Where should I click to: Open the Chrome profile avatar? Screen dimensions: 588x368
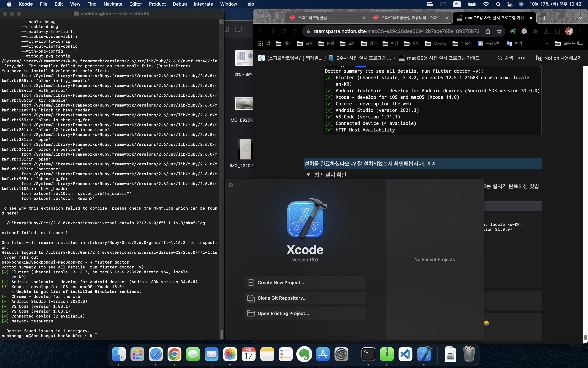(569, 31)
